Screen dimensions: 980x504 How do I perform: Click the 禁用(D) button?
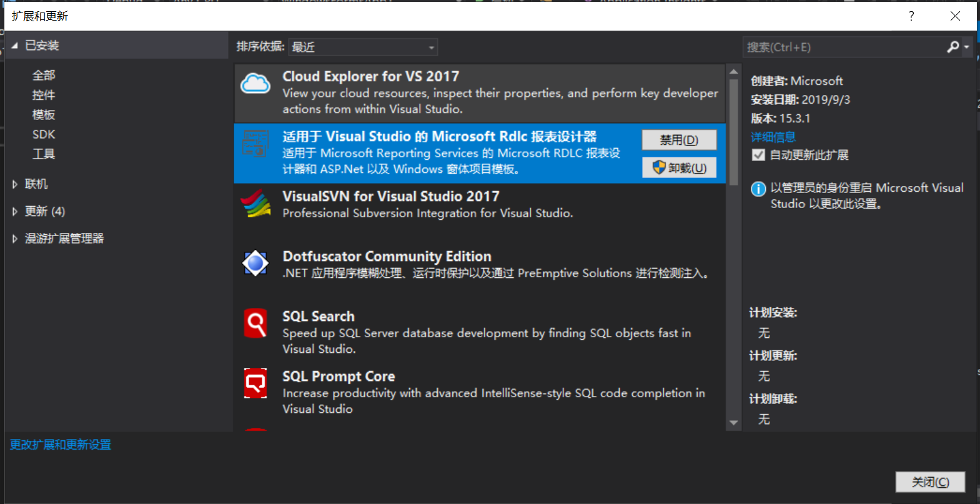coord(679,139)
